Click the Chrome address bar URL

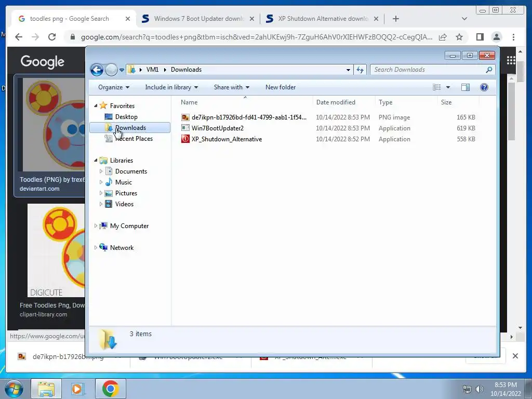pos(257,37)
